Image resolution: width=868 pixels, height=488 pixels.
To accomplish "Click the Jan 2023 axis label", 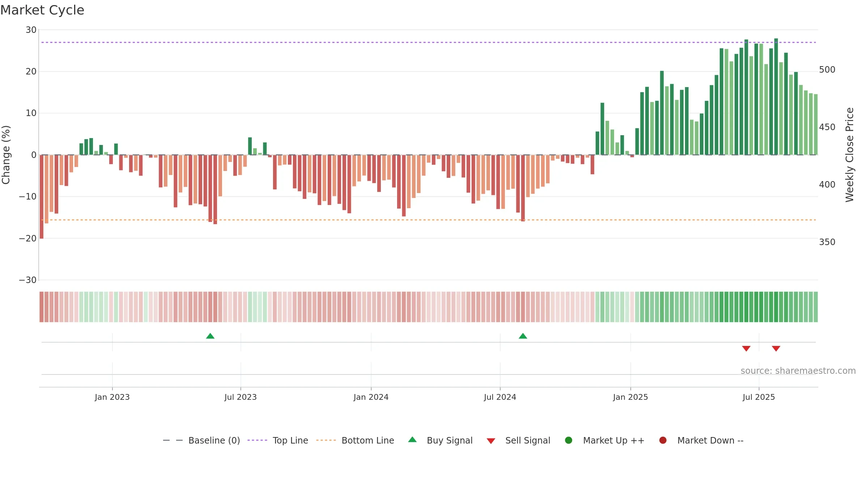I will click(x=112, y=397).
